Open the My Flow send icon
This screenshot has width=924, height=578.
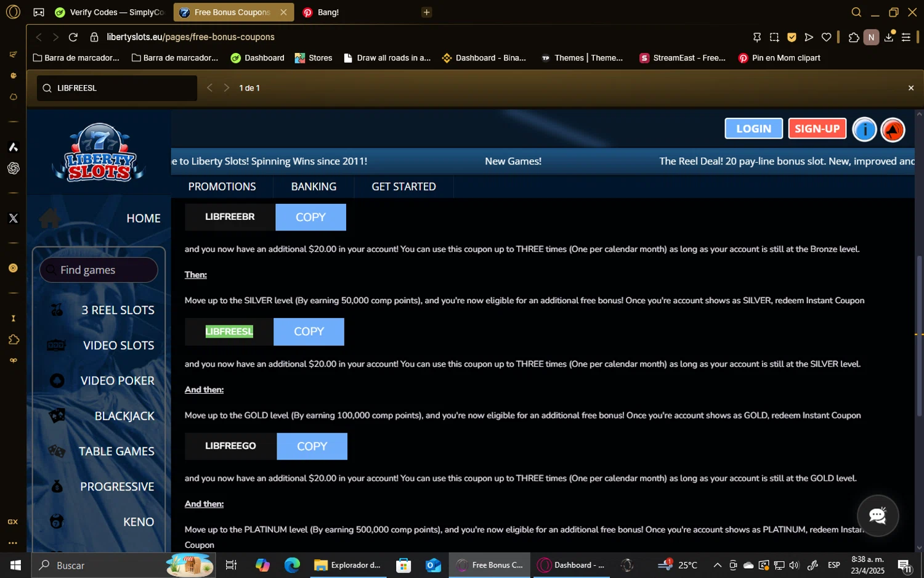point(809,37)
